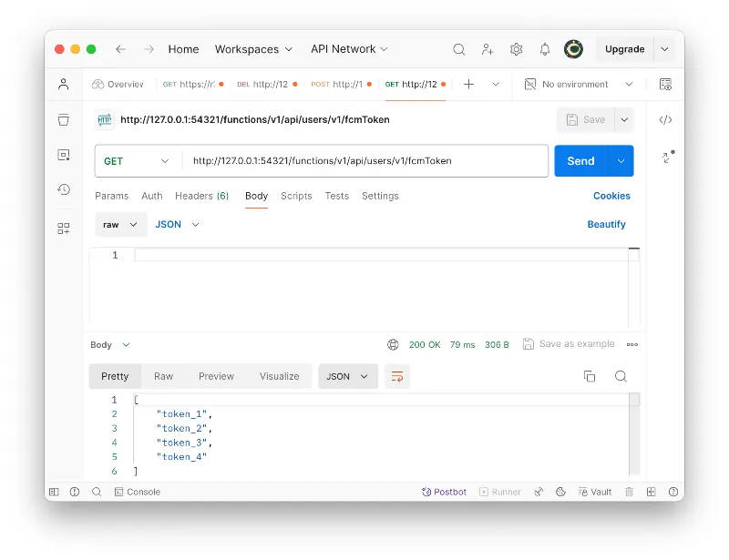Open configure workspace sidebar icon
Viewport: 729px width, 560px height.
point(64,229)
